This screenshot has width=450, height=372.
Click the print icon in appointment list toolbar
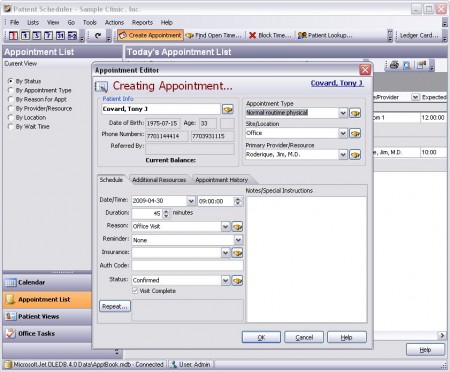click(394, 65)
